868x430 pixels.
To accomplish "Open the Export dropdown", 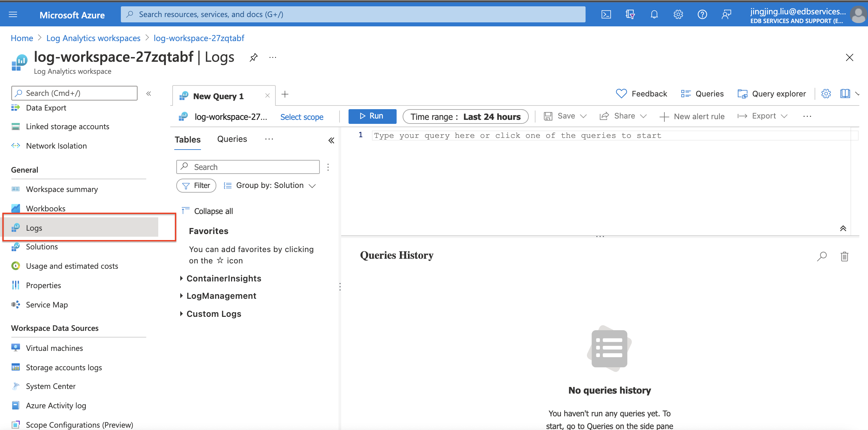I will [762, 116].
